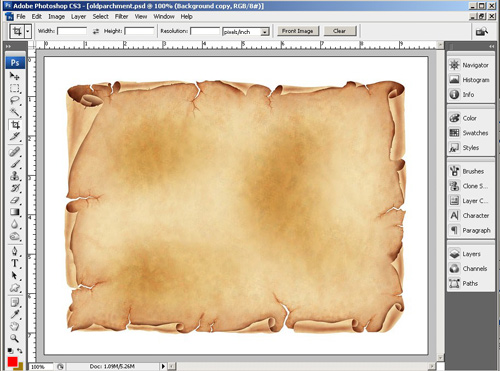Viewport: 500px width, 371px height.
Task: Click the Clear button
Action: point(339,31)
